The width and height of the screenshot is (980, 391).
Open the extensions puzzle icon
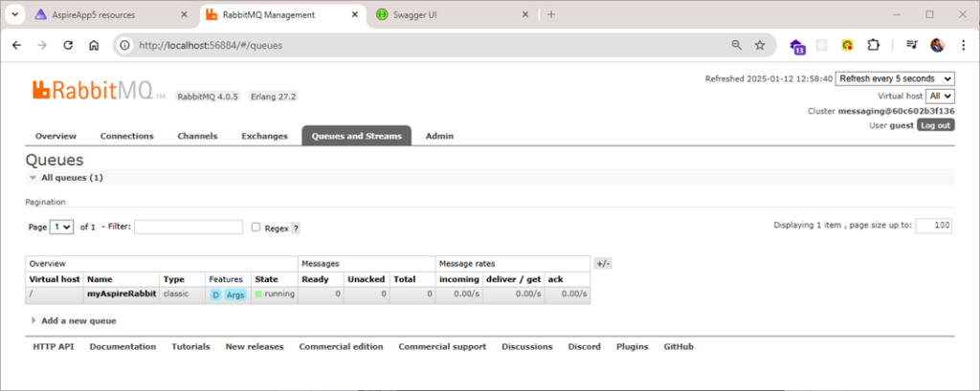(x=872, y=45)
